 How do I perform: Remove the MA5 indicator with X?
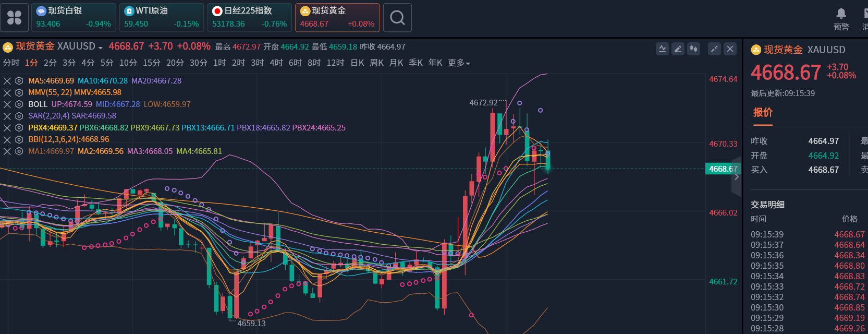pos(7,81)
